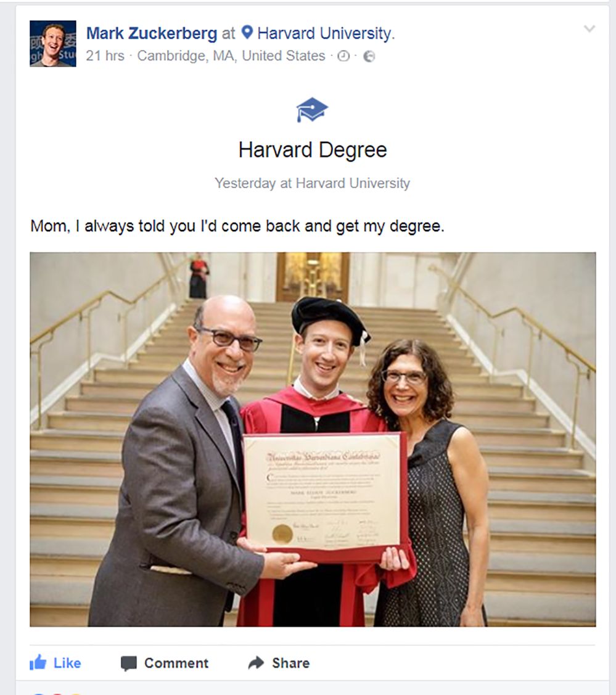Click the curved arrow Share icon
This screenshot has height=695, width=616.
tap(256, 663)
